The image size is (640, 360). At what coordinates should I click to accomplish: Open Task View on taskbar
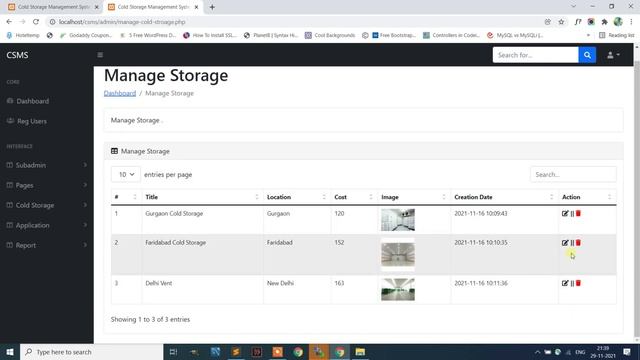[x=173, y=352]
